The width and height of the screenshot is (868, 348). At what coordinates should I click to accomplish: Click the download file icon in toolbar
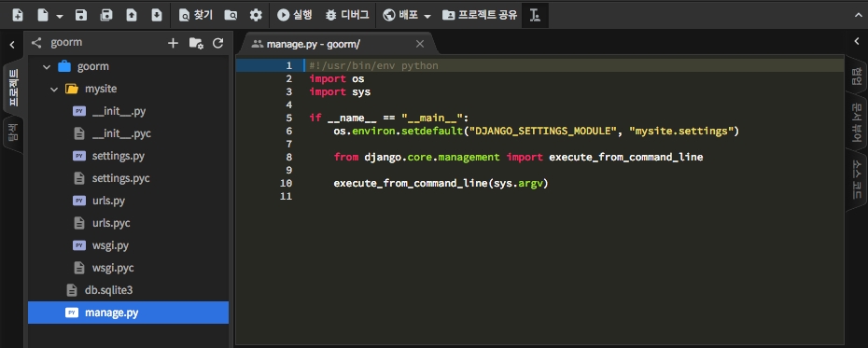(x=157, y=15)
